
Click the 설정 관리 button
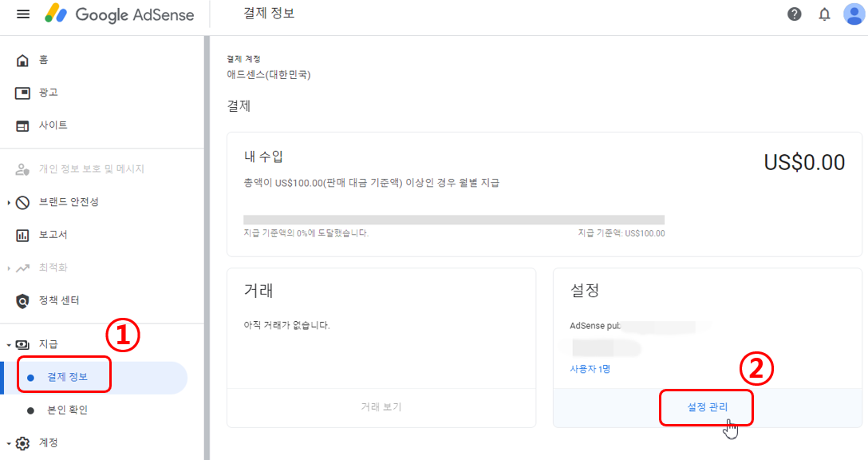click(706, 407)
